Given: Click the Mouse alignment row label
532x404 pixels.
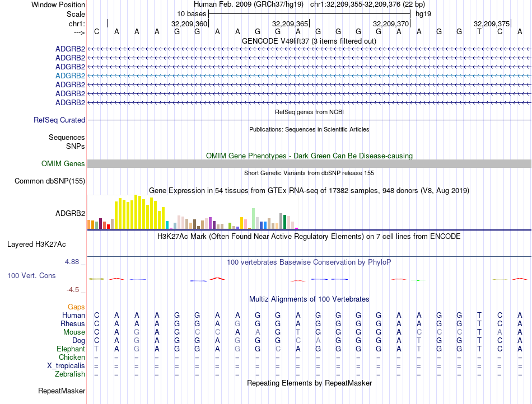Looking at the screenshot, I should (x=74, y=332).
